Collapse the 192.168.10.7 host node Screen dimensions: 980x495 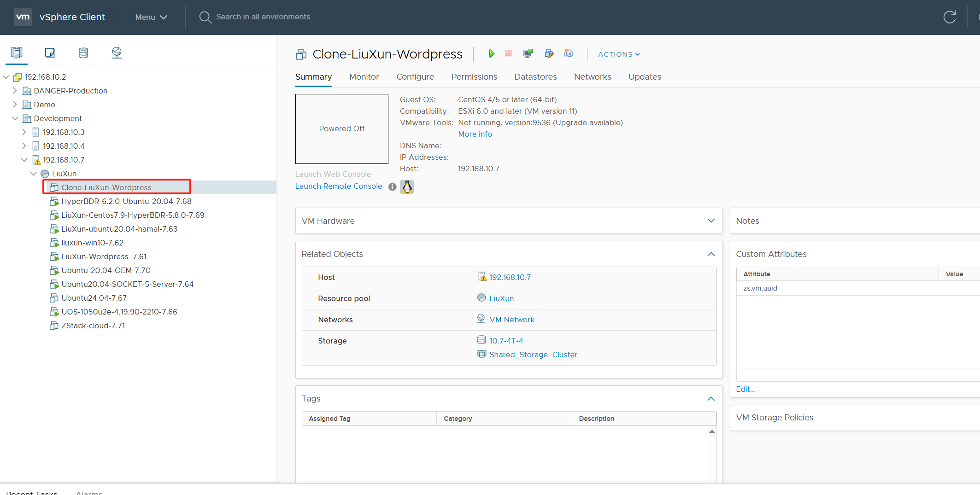[24, 160]
